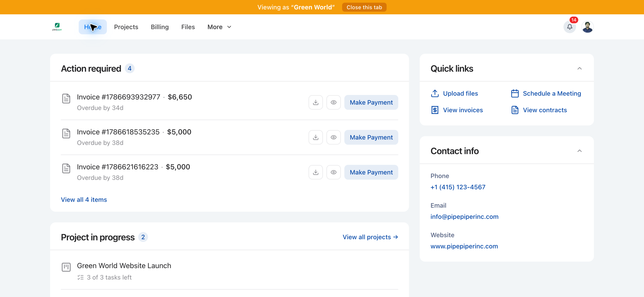This screenshot has width=644, height=297.
Task: Follow the View all projects link
Action: tap(370, 237)
